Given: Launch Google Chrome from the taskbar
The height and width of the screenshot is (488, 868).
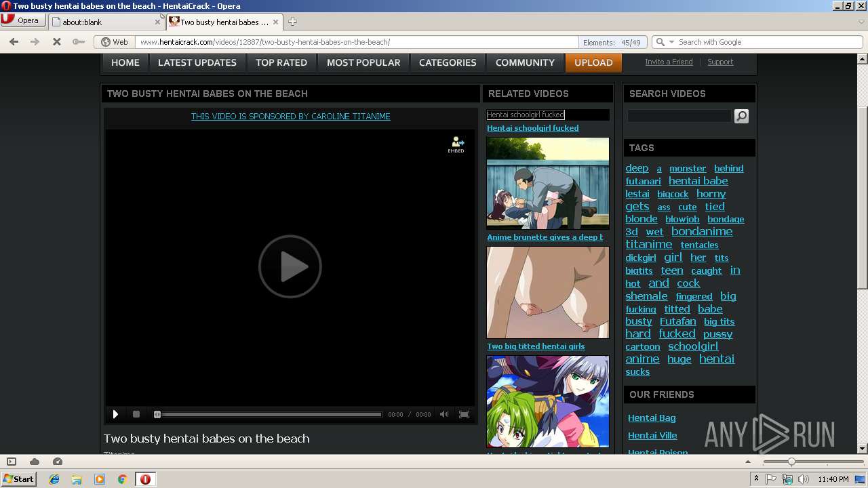Looking at the screenshot, I should [122, 479].
